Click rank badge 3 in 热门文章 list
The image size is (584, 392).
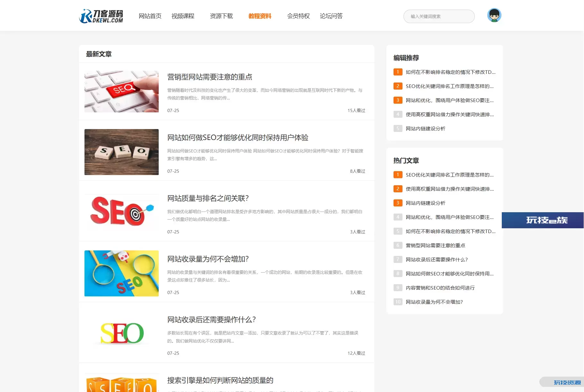tap(398, 203)
